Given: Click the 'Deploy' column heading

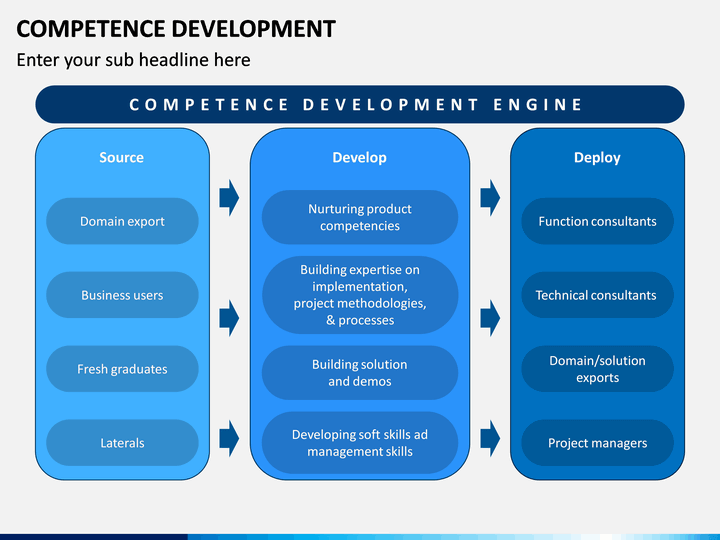Looking at the screenshot, I should pos(597,158).
